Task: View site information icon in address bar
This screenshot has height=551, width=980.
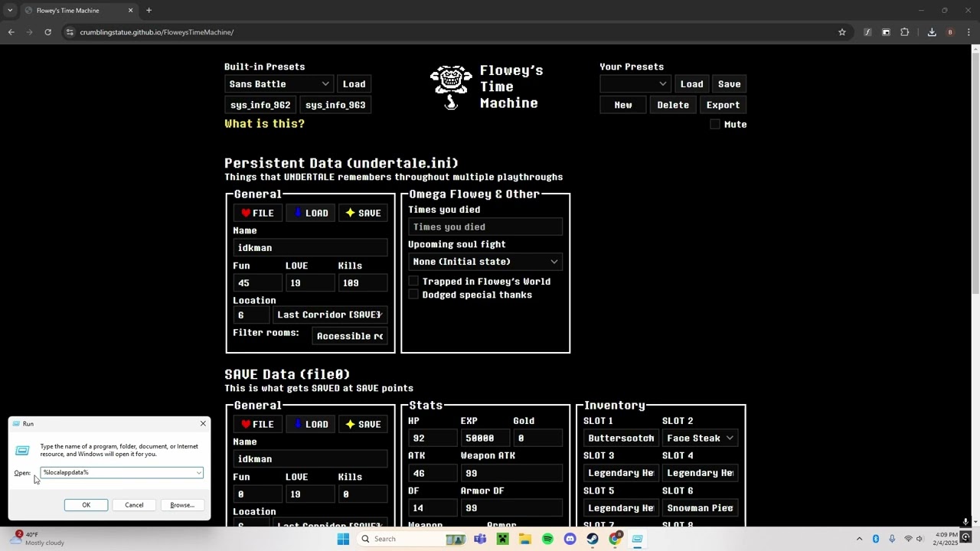Action: click(x=70, y=32)
